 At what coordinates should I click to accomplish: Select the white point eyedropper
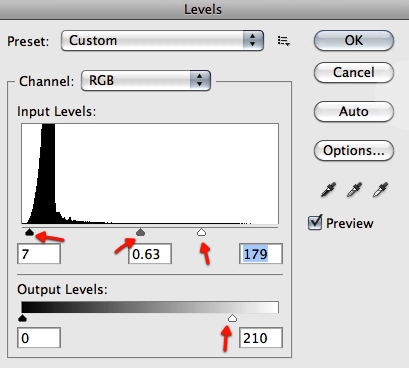(x=380, y=190)
